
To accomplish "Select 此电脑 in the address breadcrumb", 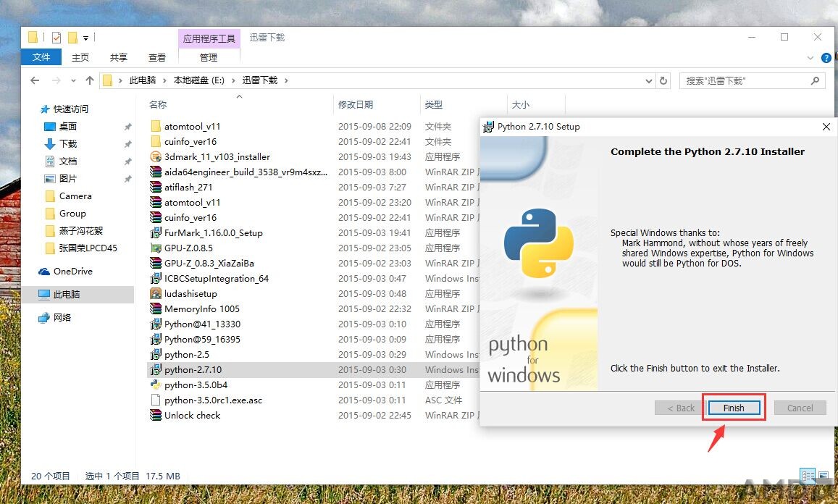I will [x=143, y=80].
